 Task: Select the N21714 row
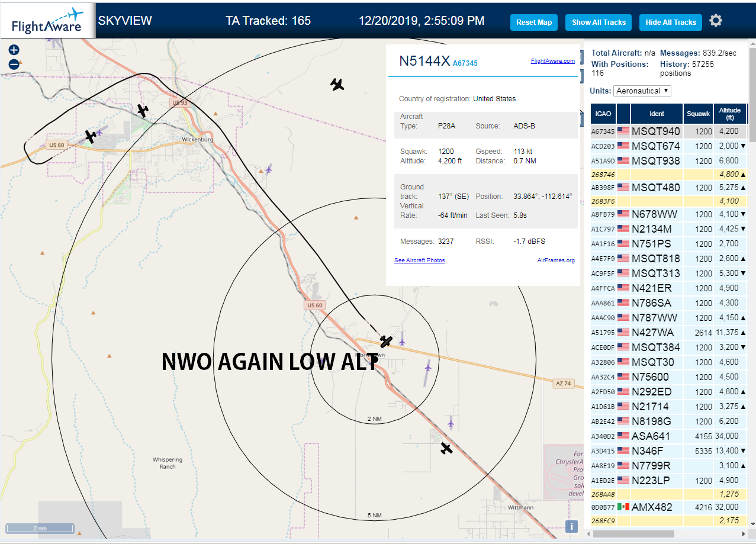coord(668,407)
